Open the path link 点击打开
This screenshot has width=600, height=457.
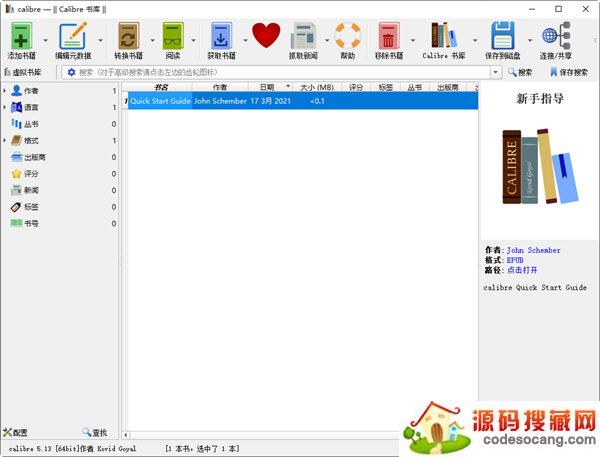tap(522, 270)
